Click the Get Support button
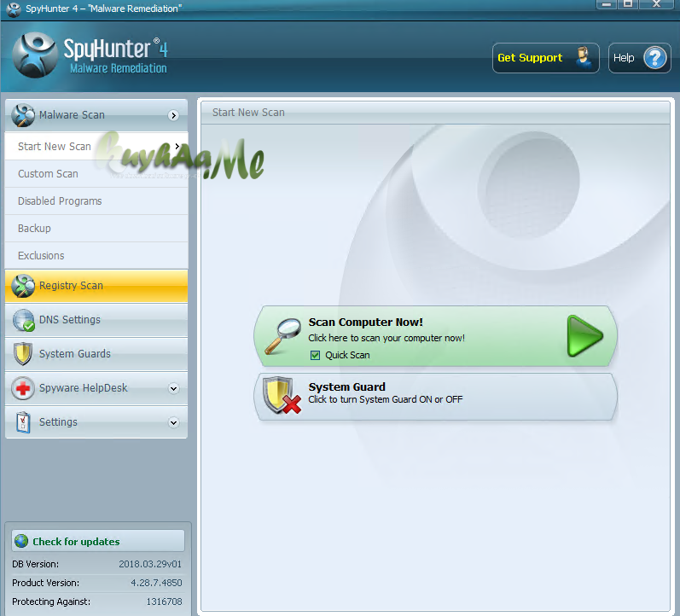This screenshot has width=680, height=616. [x=545, y=58]
